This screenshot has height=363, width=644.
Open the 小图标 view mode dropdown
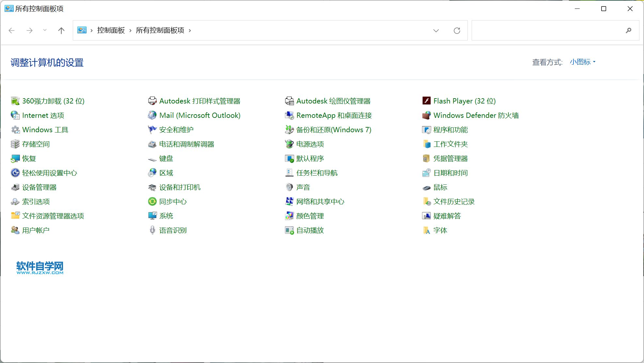[x=583, y=62]
